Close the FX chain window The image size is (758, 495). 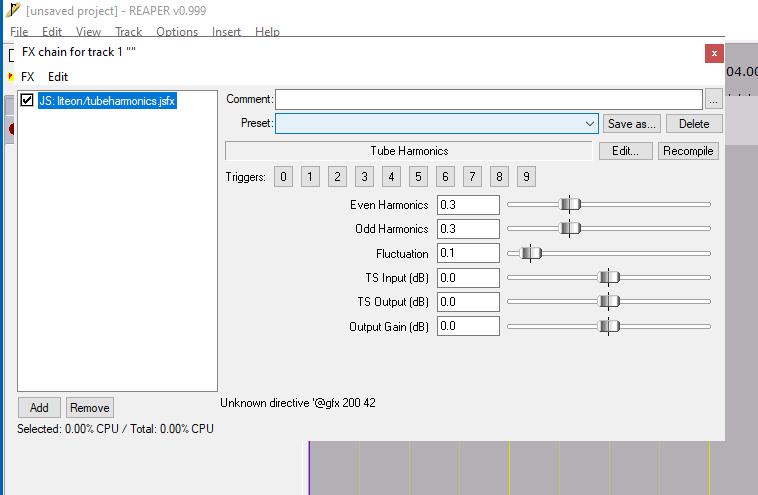tap(714, 53)
